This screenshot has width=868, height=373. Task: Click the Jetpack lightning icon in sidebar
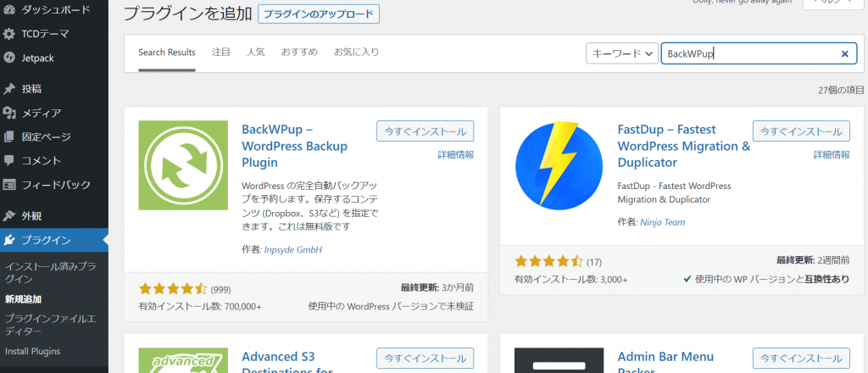click(x=8, y=58)
